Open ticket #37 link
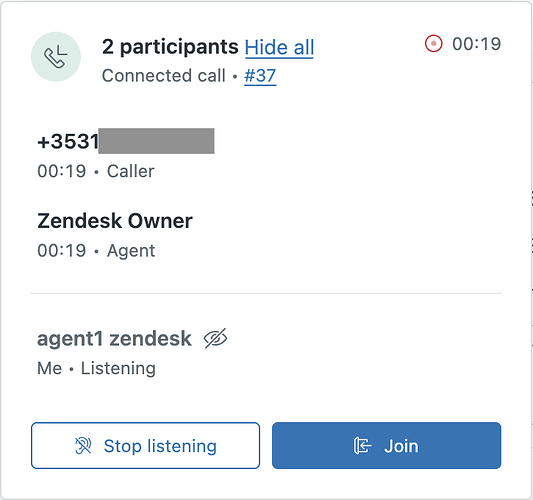Screen dimensions: 533x500 coord(260,75)
